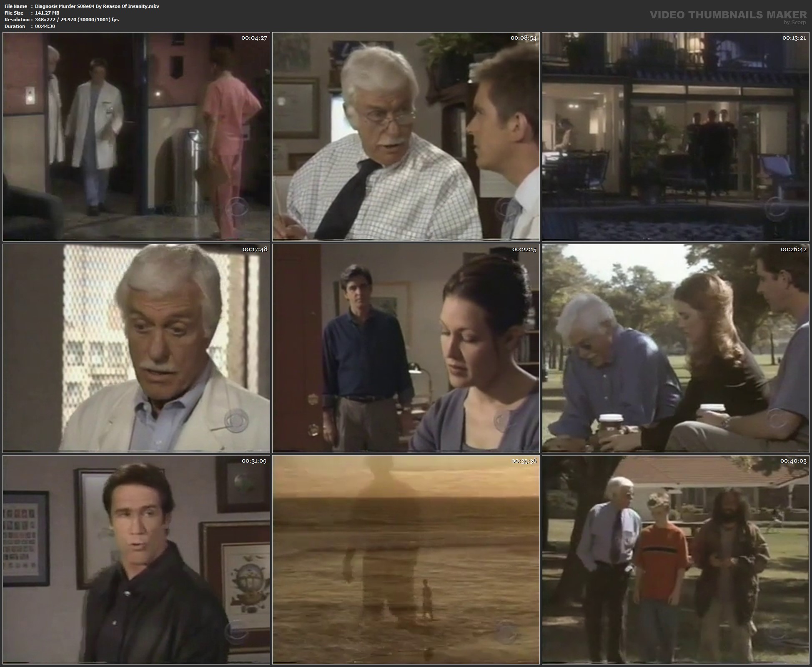Click the park bench thumbnail at 00:26:42
812x667 pixels.
(x=675, y=348)
